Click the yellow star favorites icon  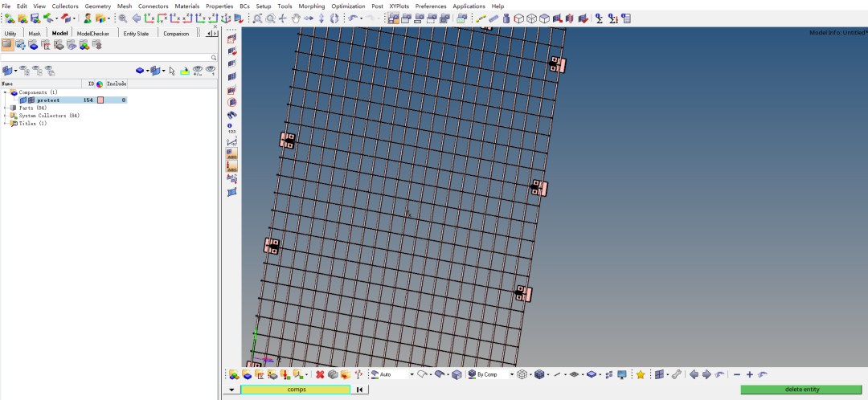click(641, 374)
